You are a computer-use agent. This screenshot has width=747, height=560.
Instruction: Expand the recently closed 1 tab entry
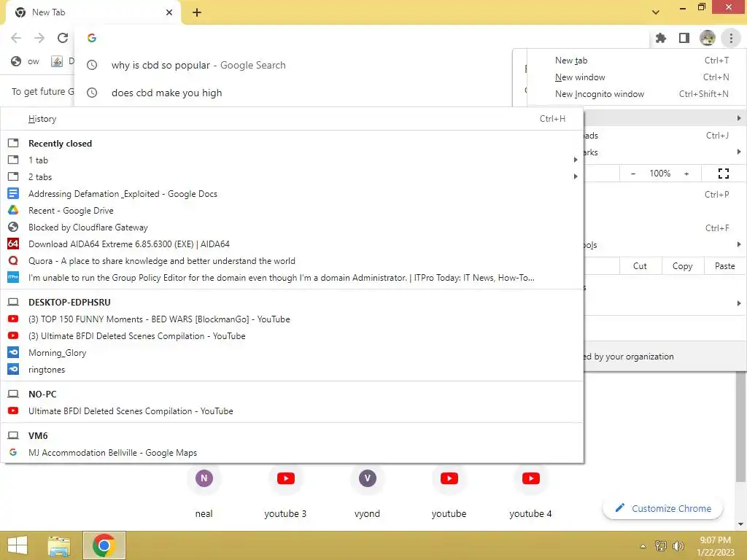pos(292,160)
